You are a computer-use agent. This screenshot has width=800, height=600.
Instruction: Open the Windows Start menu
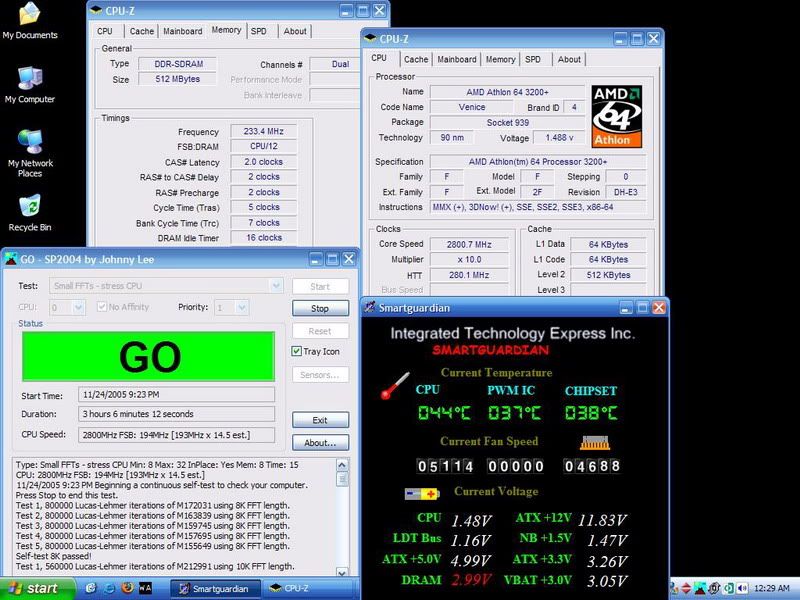click(37, 588)
